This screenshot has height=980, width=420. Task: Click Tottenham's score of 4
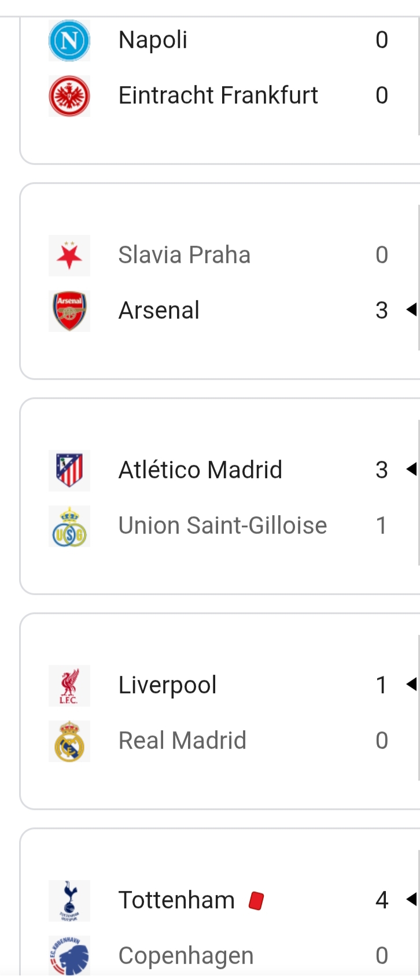(382, 901)
